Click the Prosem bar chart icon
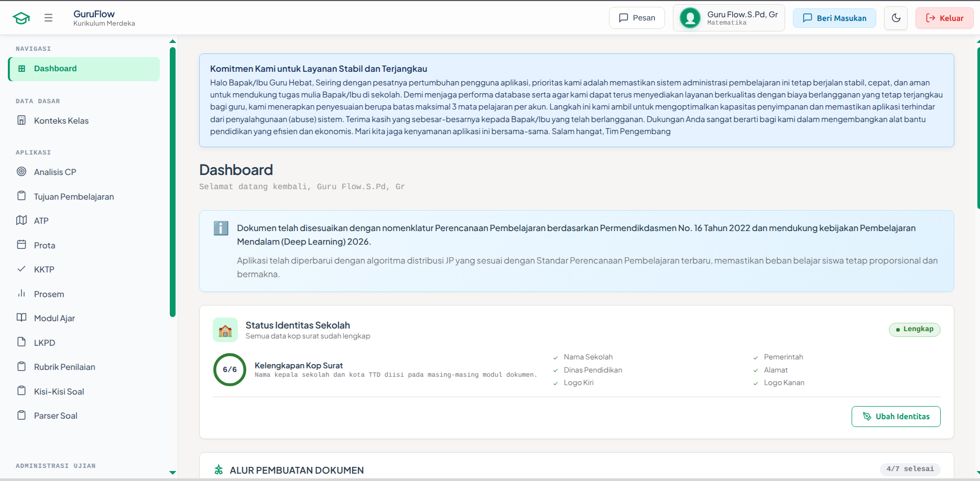Image resolution: width=980 pixels, height=481 pixels. point(21,293)
